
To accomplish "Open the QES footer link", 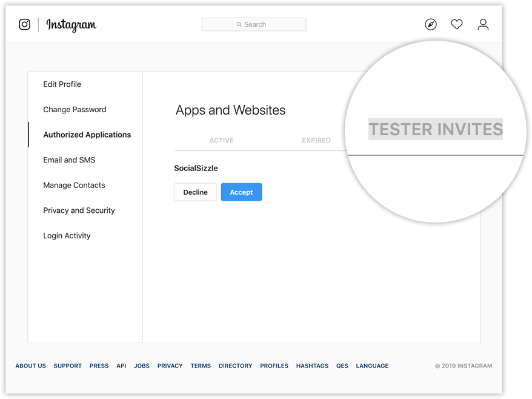I will (x=342, y=366).
